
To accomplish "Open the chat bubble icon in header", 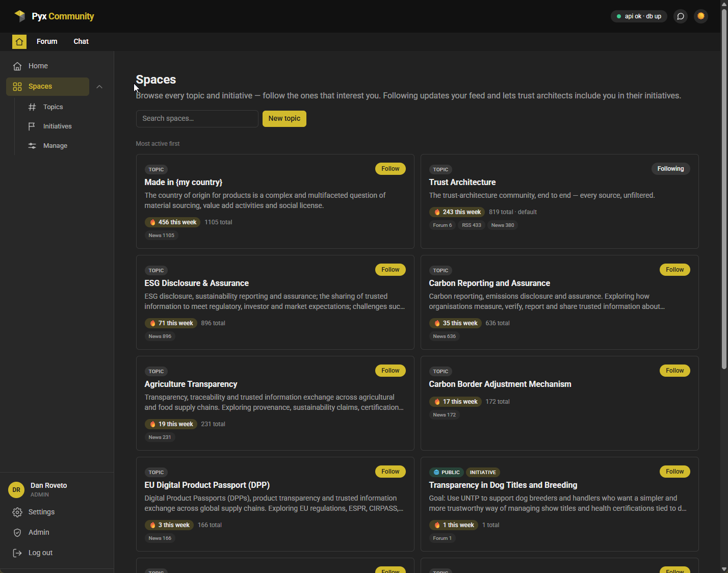I will click(x=681, y=16).
